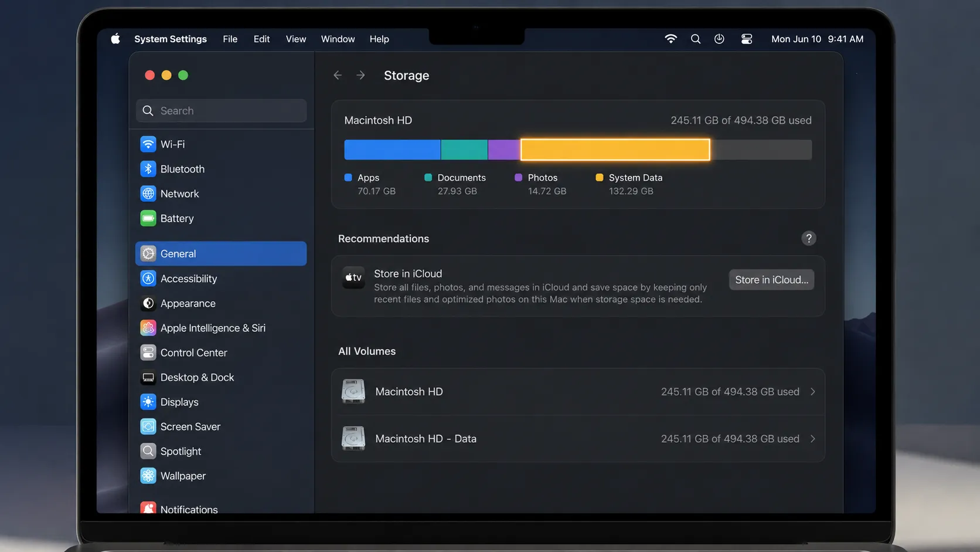Click the "System Data" legend label
Viewport: 980px width, 552px height.
click(x=635, y=178)
